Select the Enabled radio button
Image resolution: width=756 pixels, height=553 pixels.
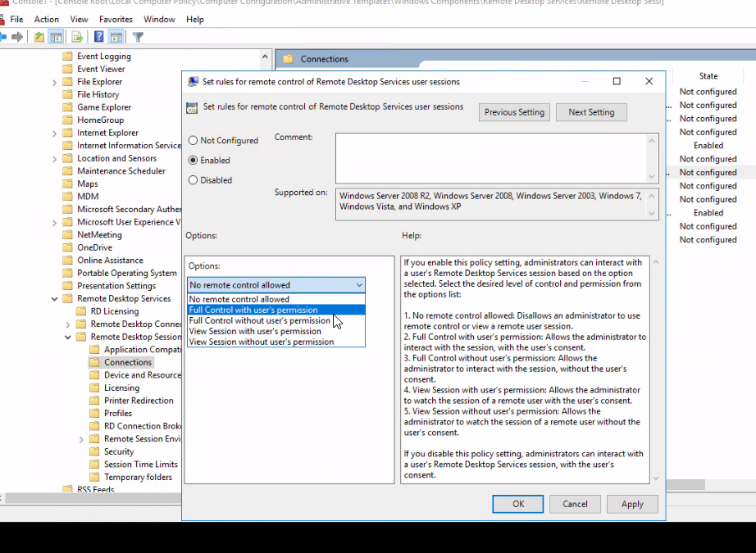point(193,160)
